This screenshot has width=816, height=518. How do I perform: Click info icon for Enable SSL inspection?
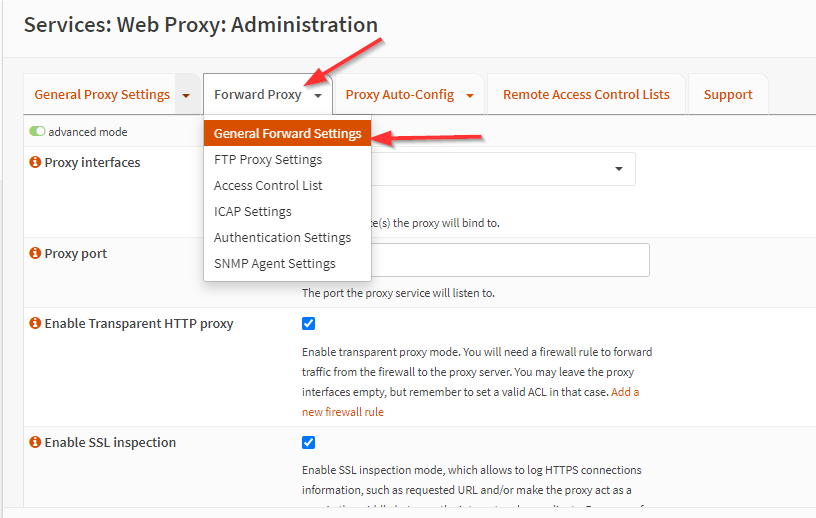[35, 442]
